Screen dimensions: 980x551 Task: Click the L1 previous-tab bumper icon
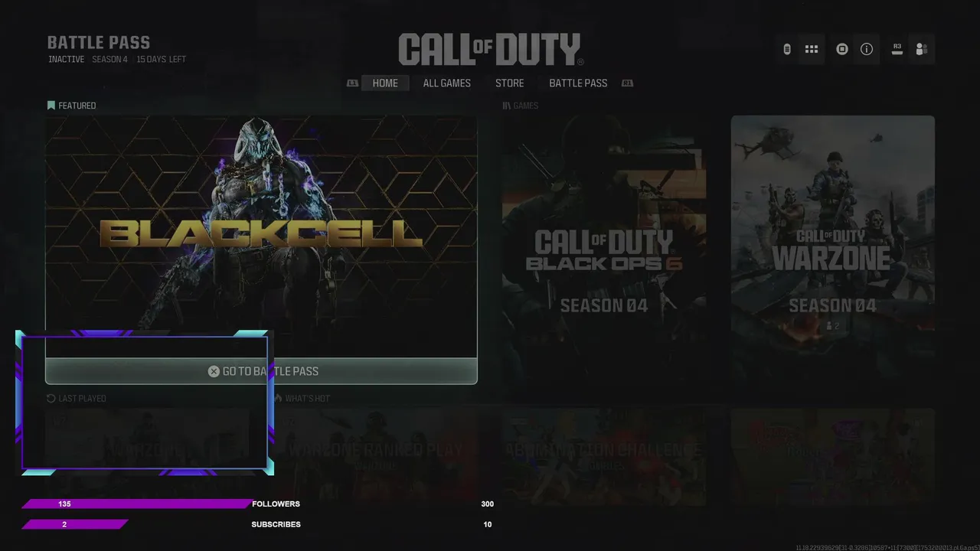[352, 83]
